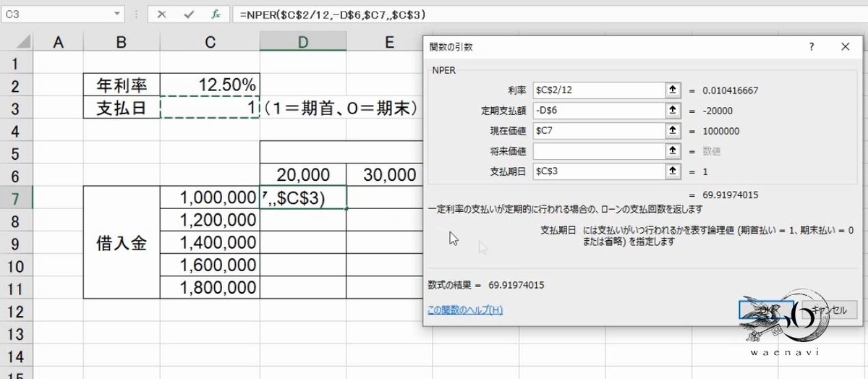The image size is (868, 379).
Task: Select cell with 20,000
Action: click(x=303, y=175)
